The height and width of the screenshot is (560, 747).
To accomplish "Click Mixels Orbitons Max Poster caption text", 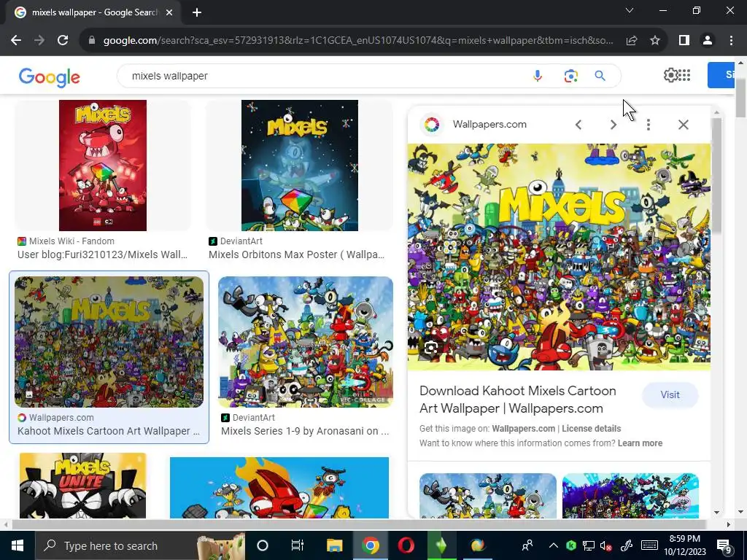I will [296, 254].
